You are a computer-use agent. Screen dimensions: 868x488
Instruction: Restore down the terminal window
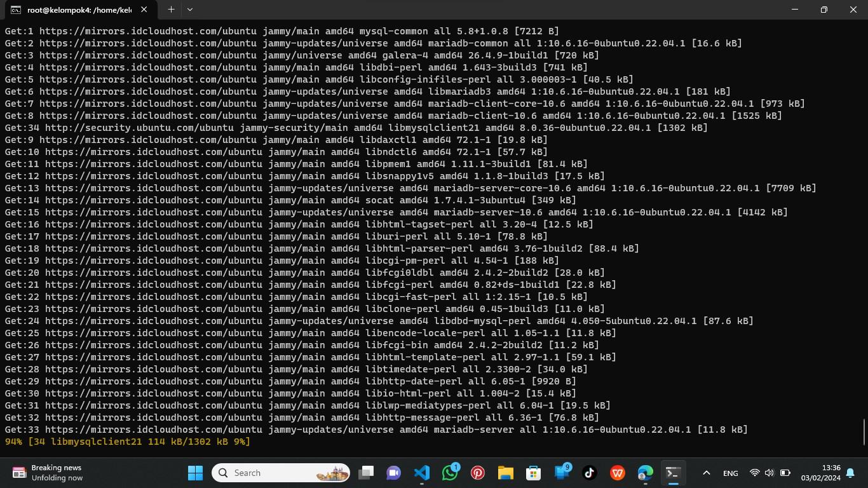click(x=824, y=10)
